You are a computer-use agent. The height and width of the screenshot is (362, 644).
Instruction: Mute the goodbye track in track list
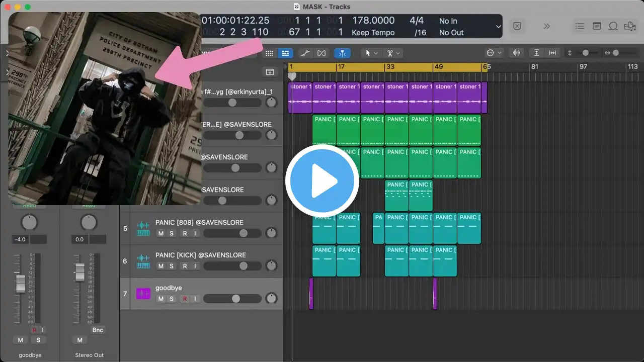pyautogui.click(x=160, y=299)
